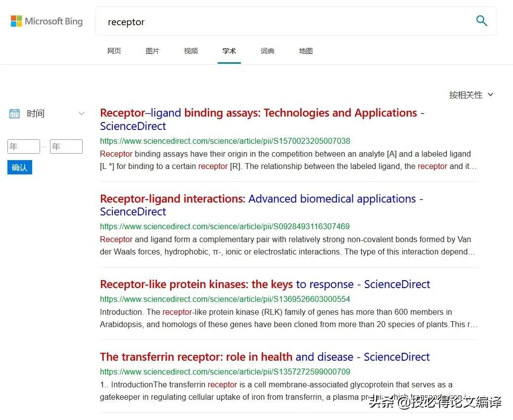Click snippet starting 'Introduction. The receptor-like'
The image size is (513, 420).
pos(288,318)
